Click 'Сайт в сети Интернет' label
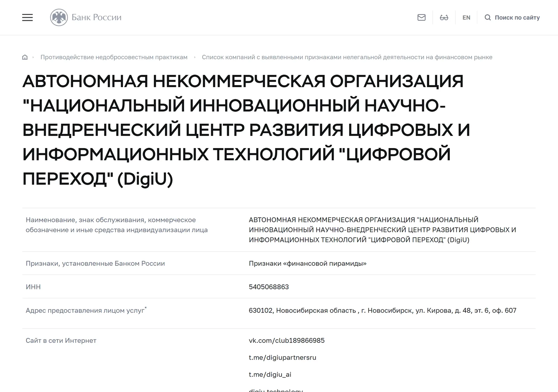The image size is (558, 392). pos(61,340)
